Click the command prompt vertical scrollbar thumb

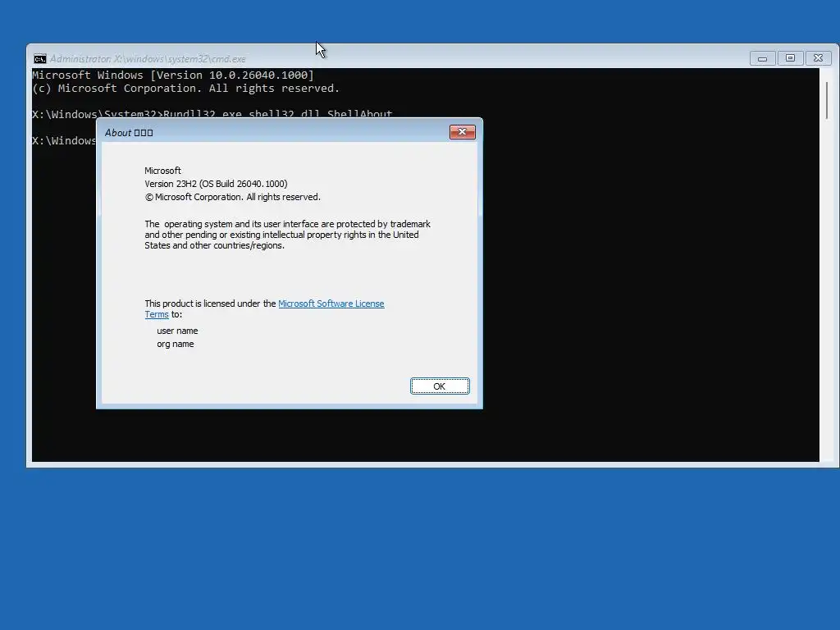pos(827,100)
